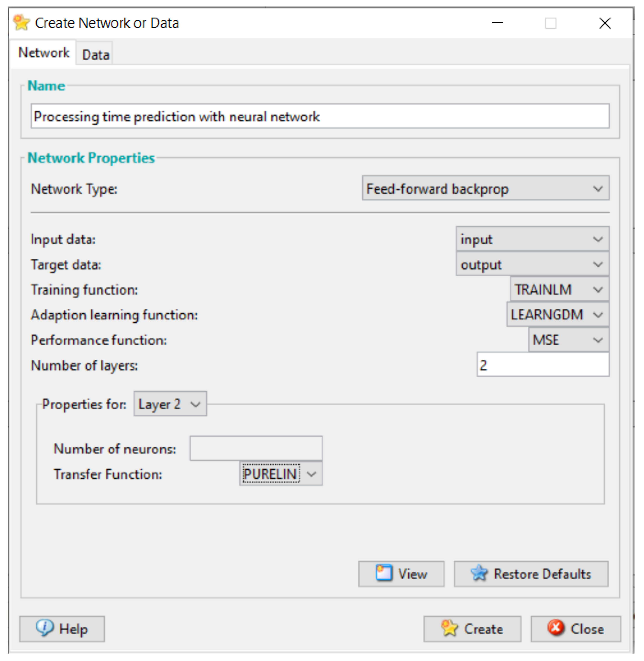Screen dimensions: 644x661
Task: Switch to the Data tab
Action: pyautogui.click(x=95, y=54)
